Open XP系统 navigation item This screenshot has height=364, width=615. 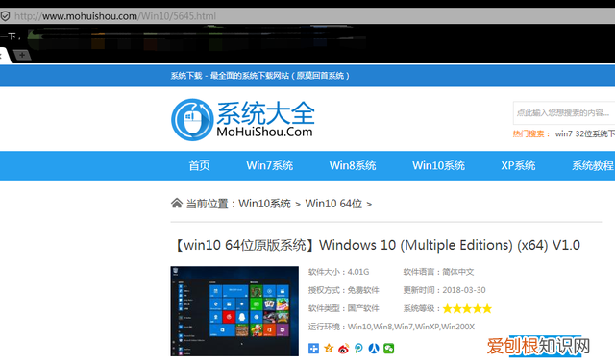pyautogui.click(x=518, y=166)
